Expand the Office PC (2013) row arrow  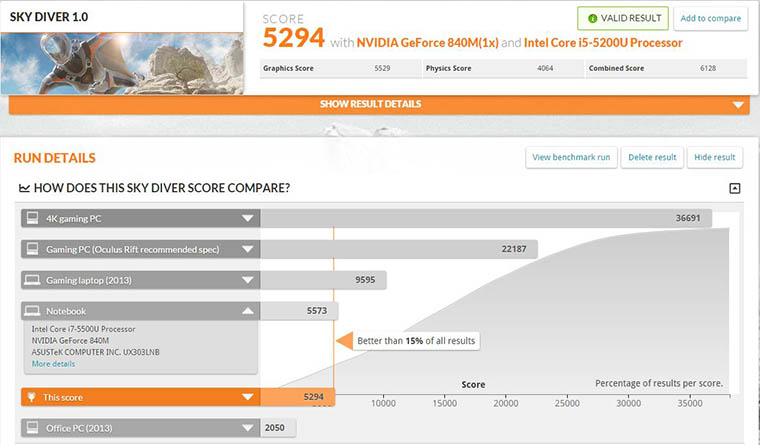tap(248, 428)
